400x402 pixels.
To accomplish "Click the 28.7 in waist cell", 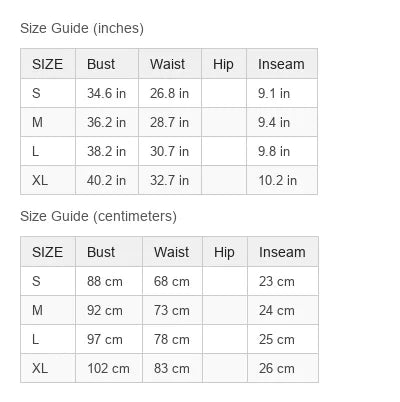I will (170, 122).
